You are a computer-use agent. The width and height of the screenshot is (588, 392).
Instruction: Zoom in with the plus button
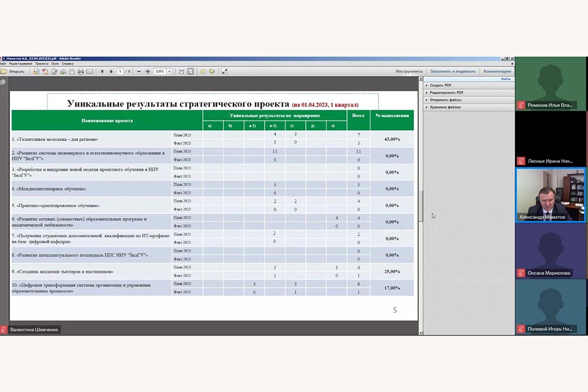click(x=148, y=71)
